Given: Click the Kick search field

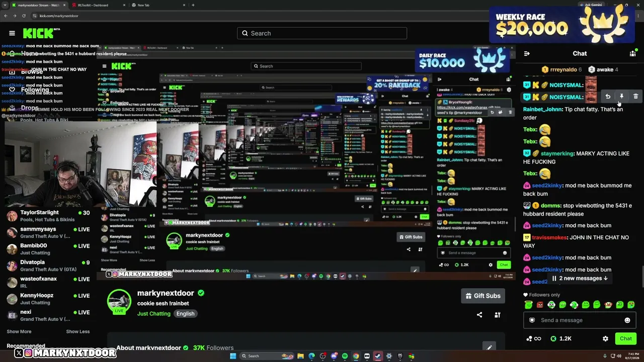Looking at the screenshot, I should [322, 33].
